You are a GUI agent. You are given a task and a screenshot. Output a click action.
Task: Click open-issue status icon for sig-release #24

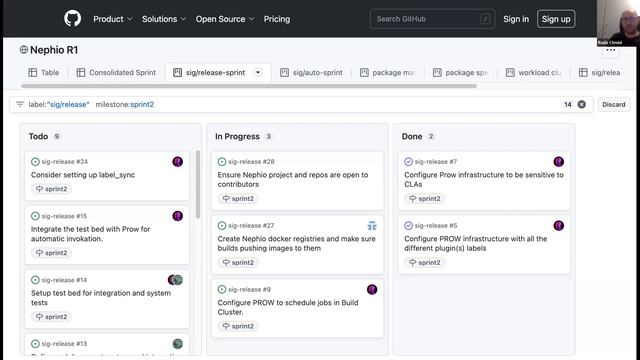[x=35, y=162]
